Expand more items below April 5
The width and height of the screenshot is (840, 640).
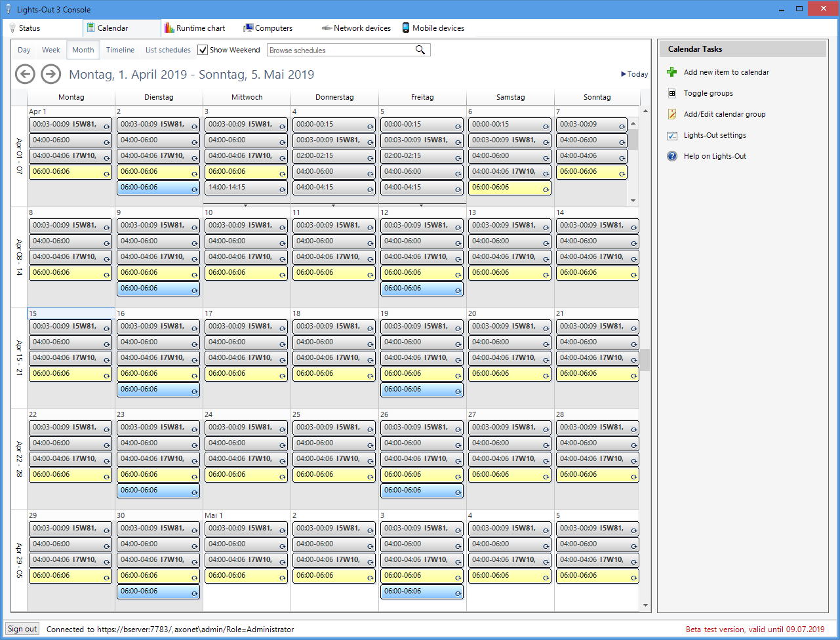tap(422, 205)
